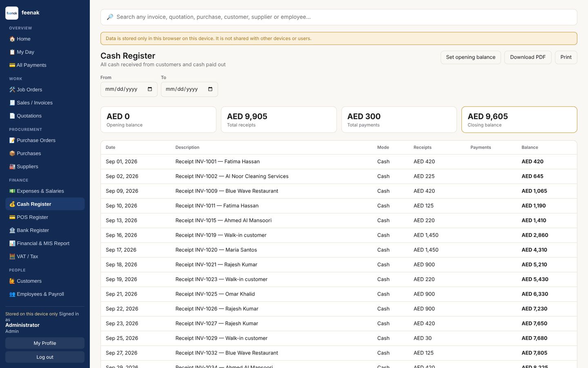This screenshot has width=588, height=368.
Task: Click the Print button
Action: pos(566,57)
